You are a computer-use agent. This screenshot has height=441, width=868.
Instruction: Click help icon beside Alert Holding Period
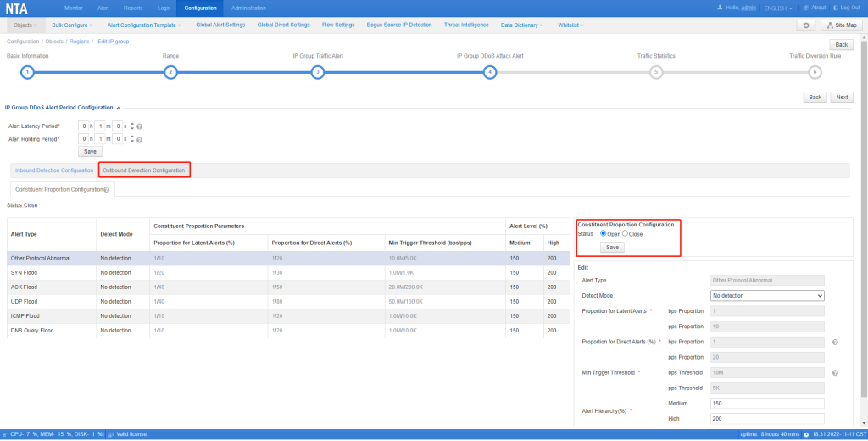(x=140, y=140)
